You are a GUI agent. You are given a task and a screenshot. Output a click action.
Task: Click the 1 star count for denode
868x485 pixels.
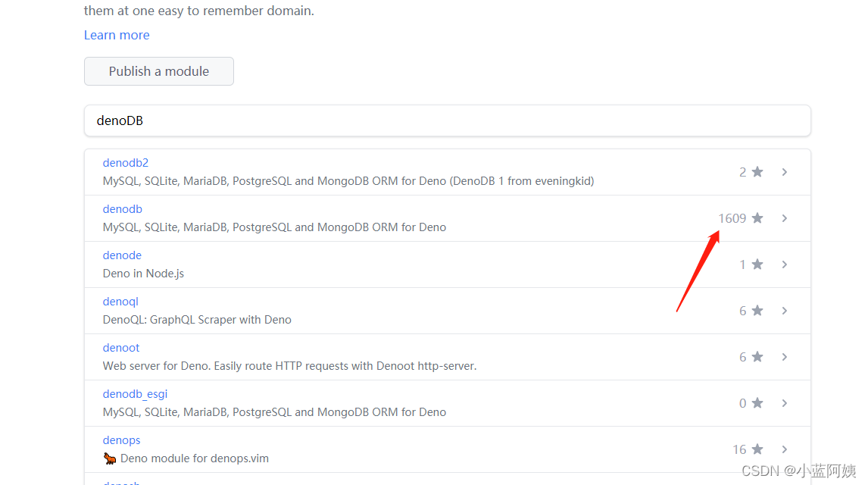[x=743, y=264]
